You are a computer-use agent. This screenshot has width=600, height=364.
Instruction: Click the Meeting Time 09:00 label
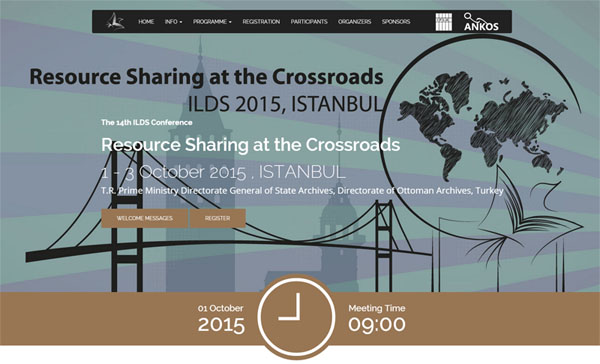pyautogui.click(x=377, y=318)
